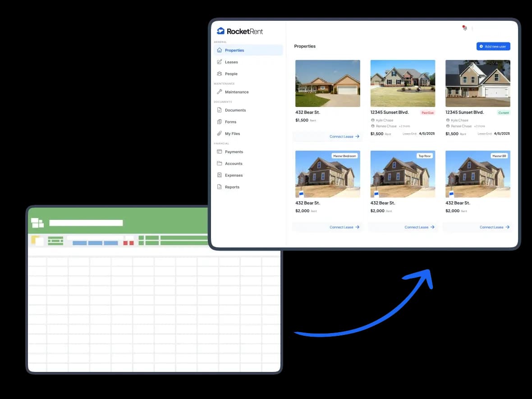Click the People icon in the sidebar

[x=220, y=74]
